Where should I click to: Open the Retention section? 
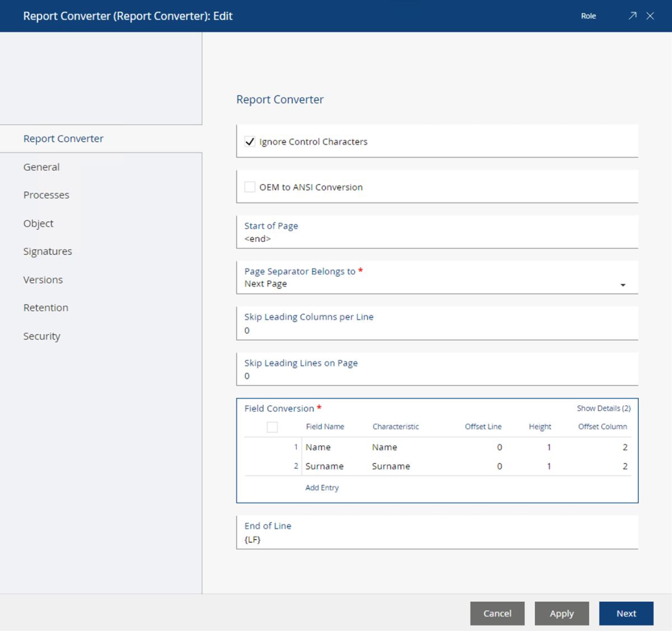46,308
